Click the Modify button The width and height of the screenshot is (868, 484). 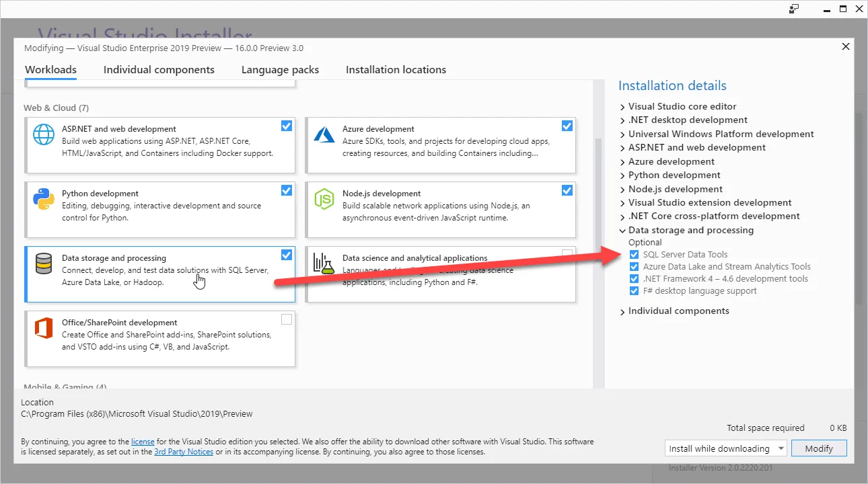(819, 448)
